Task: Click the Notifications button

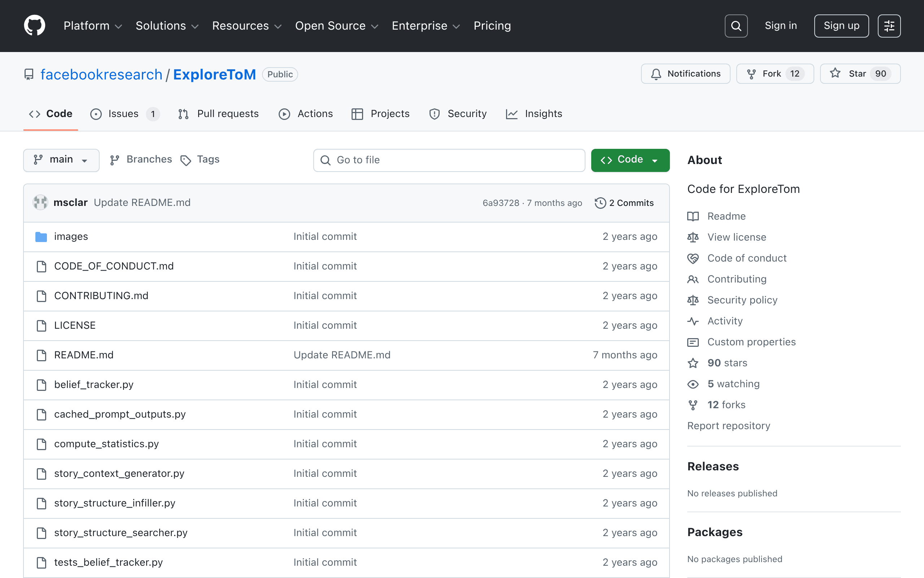Action: (685, 74)
